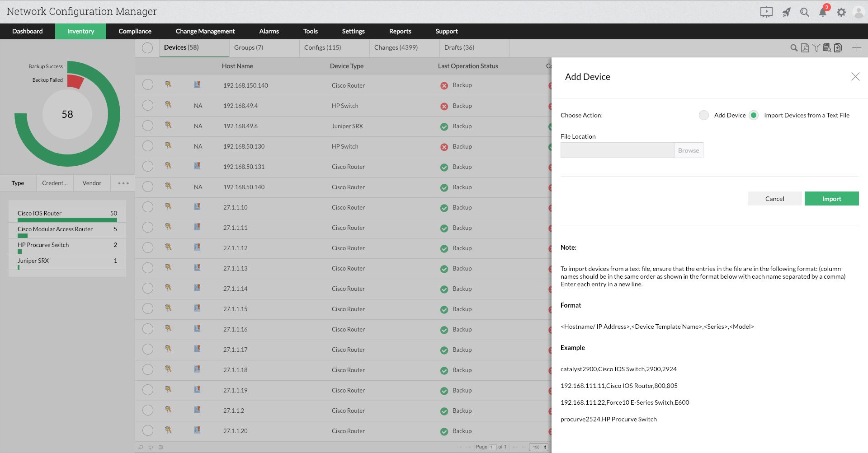Select row checkbox for 192.168.49.6

click(x=148, y=126)
